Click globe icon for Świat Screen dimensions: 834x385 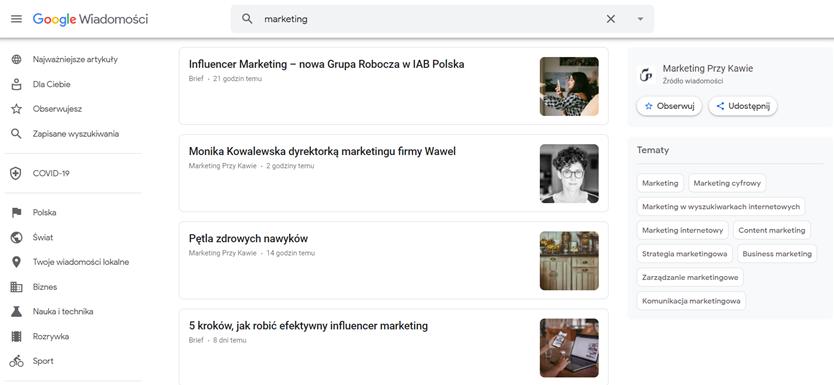pos(16,237)
